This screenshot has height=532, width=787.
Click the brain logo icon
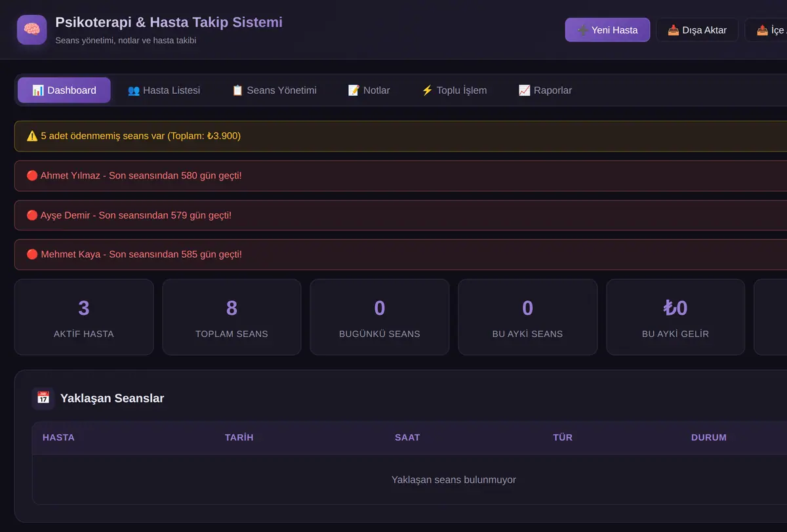click(x=32, y=30)
